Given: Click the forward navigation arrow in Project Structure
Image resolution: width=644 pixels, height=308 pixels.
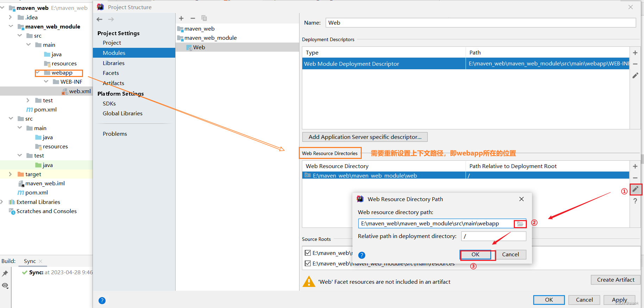Looking at the screenshot, I should [111, 19].
